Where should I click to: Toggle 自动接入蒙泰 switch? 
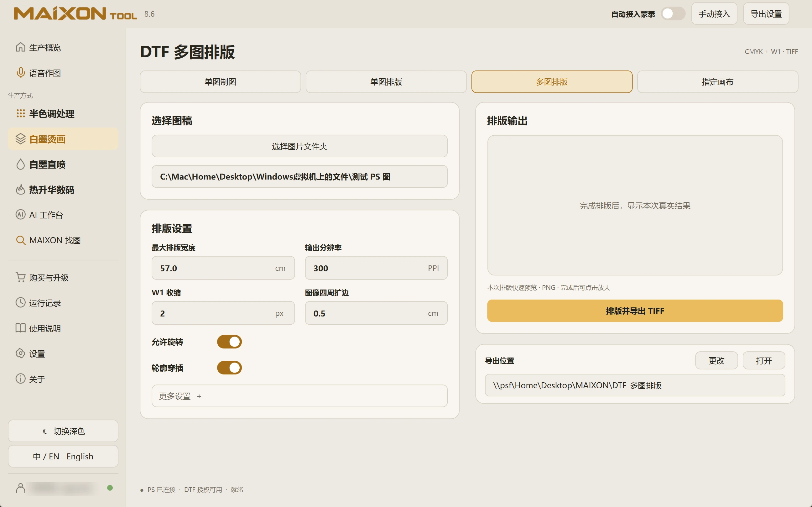tap(673, 14)
